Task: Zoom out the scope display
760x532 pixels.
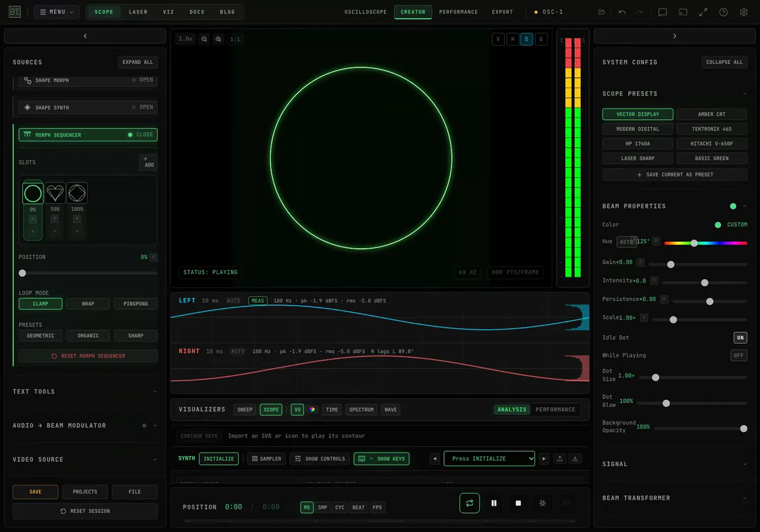Action: click(x=204, y=39)
